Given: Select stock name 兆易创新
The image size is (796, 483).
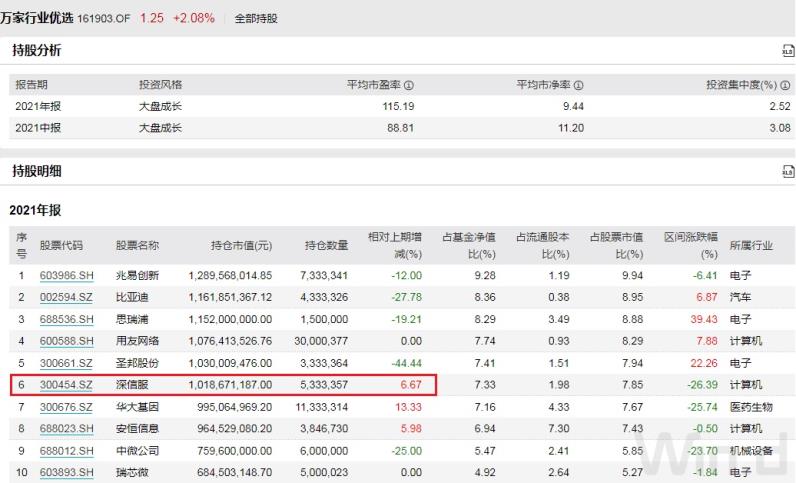Looking at the screenshot, I should 138,276.
